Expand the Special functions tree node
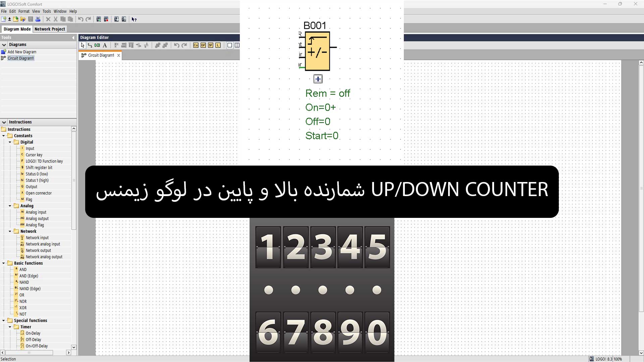This screenshot has width=644, height=362. (x=4, y=320)
